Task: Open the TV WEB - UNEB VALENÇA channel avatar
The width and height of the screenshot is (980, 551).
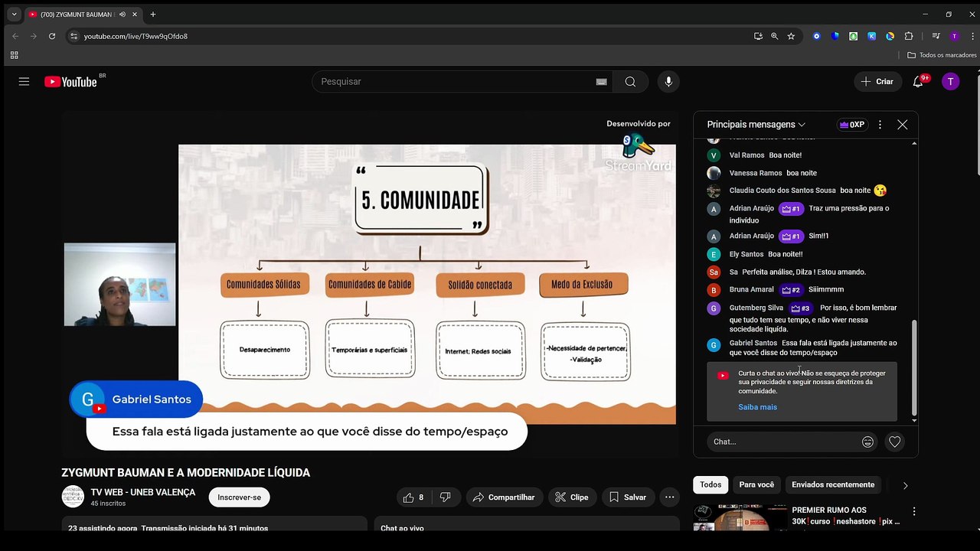Action: click(73, 497)
